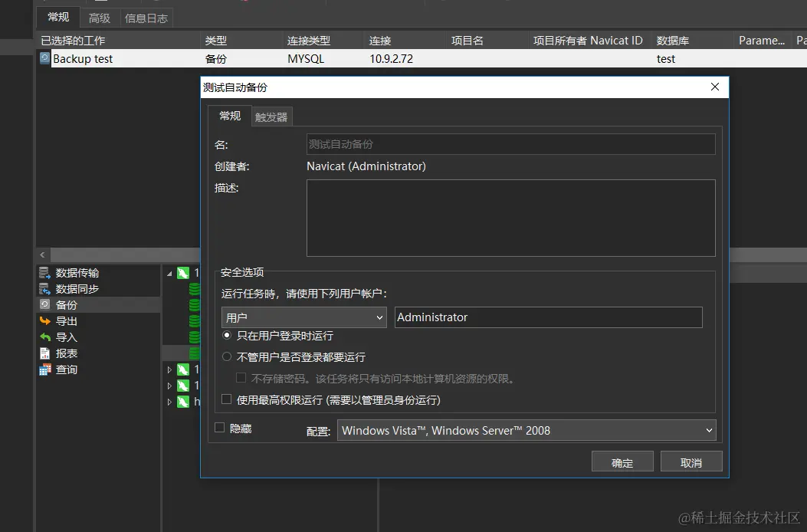Click the expanded connection's green icon
This screenshot has width=807, height=532.
183,273
